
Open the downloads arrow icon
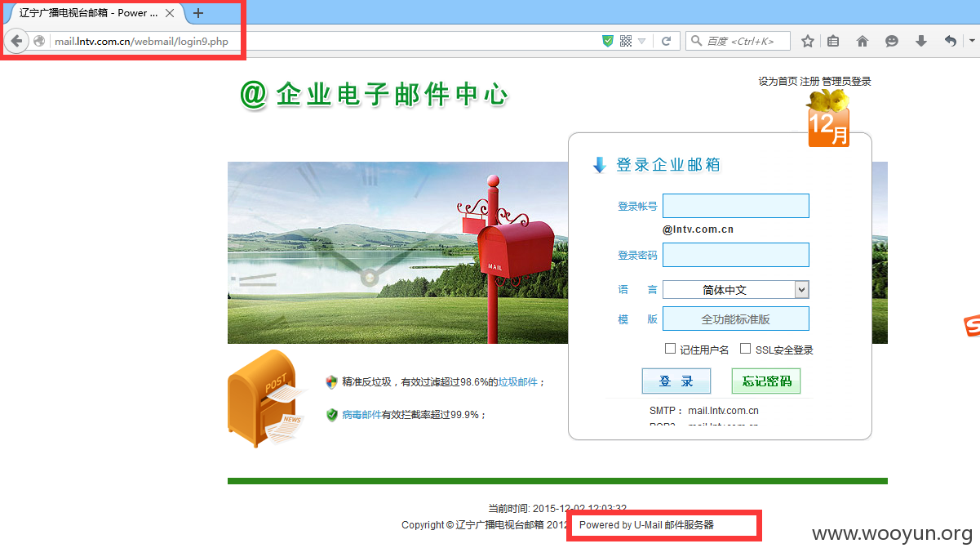(921, 41)
